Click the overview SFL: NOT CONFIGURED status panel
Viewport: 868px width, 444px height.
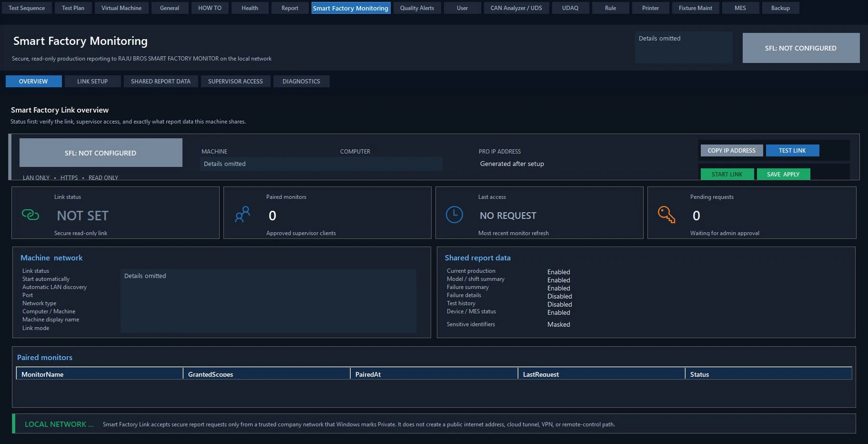[101, 153]
